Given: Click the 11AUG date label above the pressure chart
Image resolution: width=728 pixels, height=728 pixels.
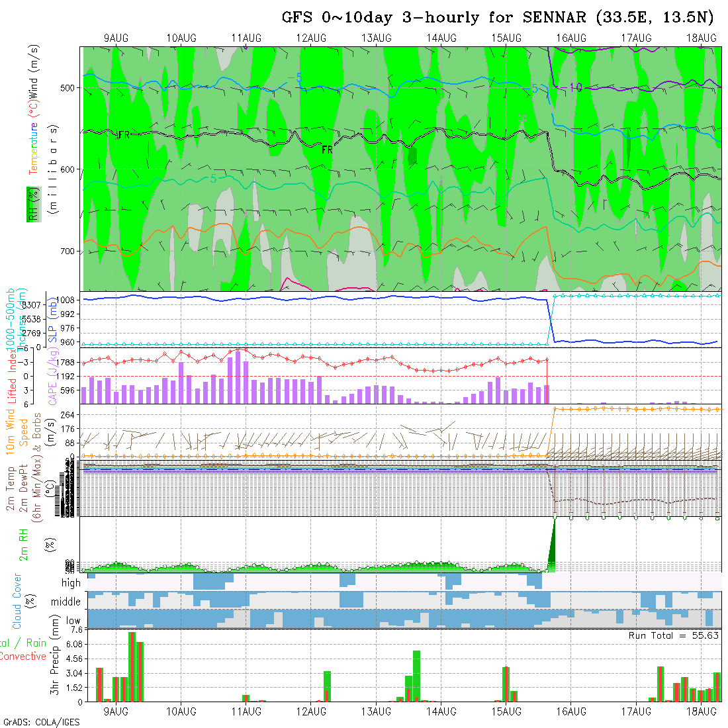Looking at the screenshot, I should [x=246, y=38].
